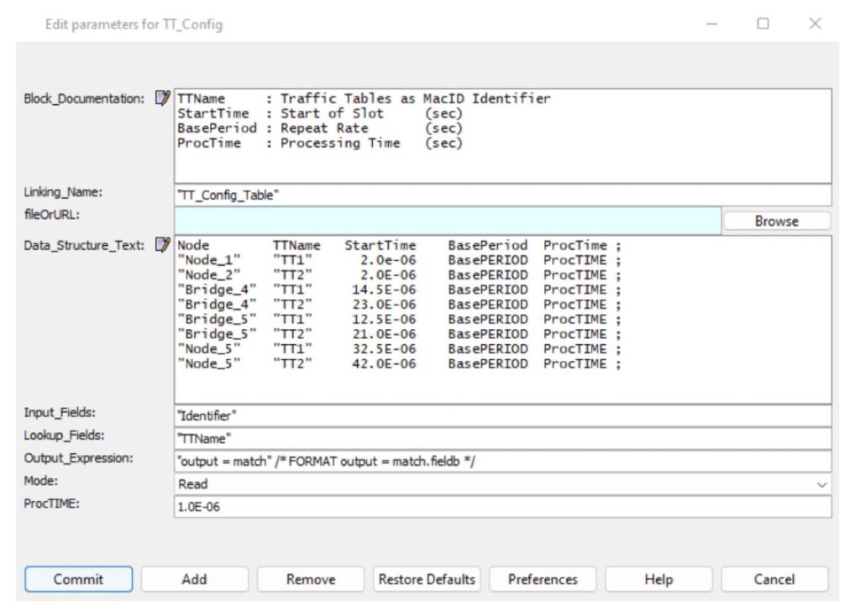This screenshot has width=860, height=616.
Task: Click the Help button
Action: pyautogui.click(x=658, y=579)
